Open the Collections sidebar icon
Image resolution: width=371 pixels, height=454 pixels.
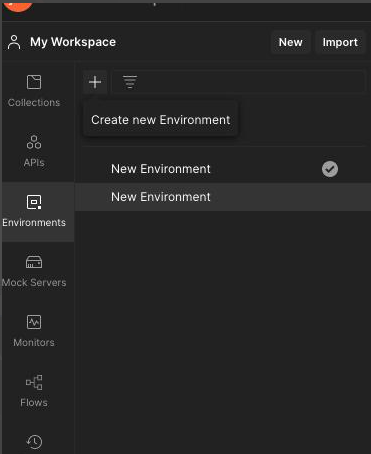click(34, 82)
